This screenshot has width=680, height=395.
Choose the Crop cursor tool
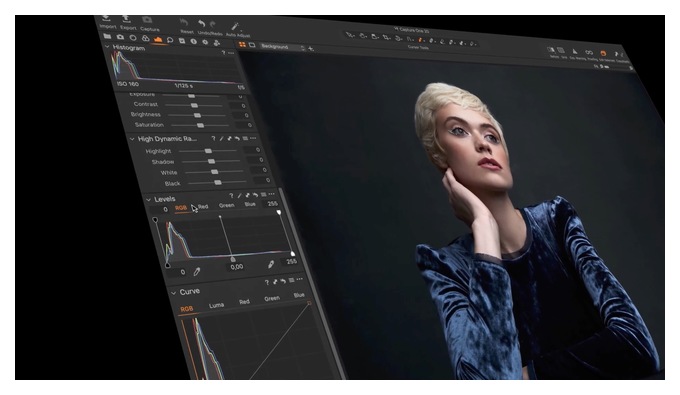click(x=386, y=37)
